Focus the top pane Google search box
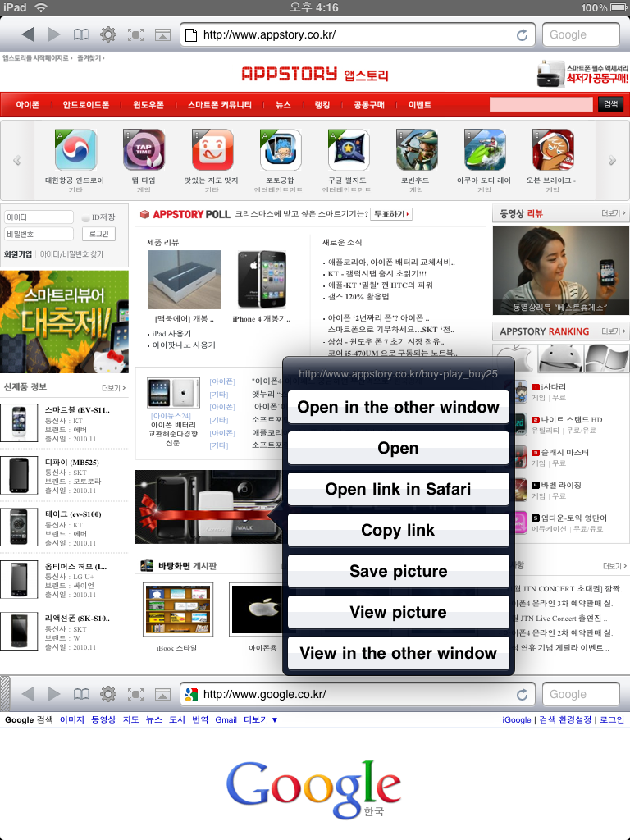Viewport: 630px width, 840px height. click(x=581, y=34)
